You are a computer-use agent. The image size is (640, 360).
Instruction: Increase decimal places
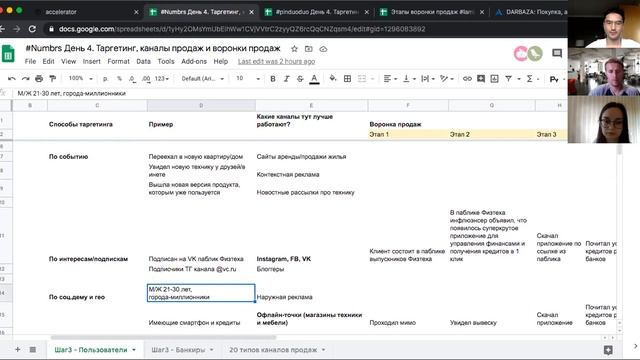(x=146, y=78)
